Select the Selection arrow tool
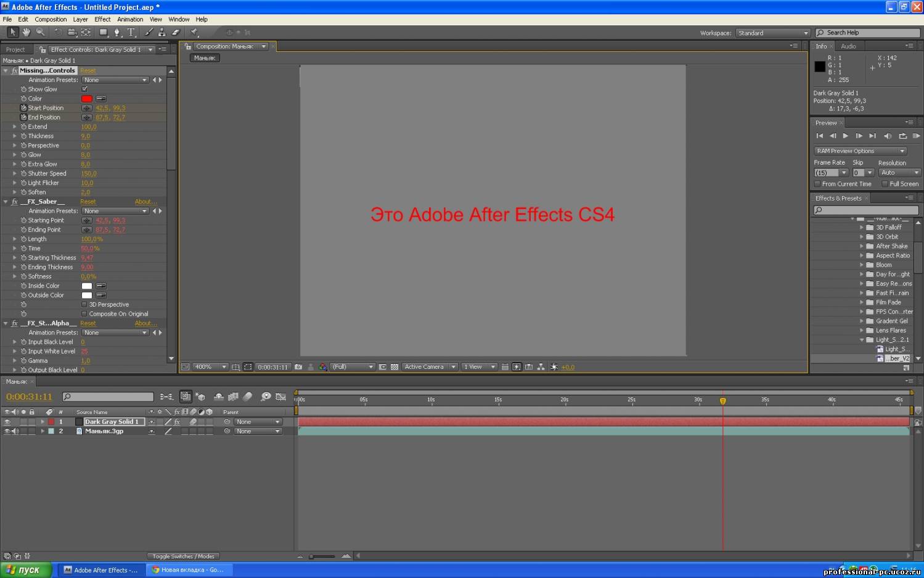The image size is (924, 578). coord(12,32)
